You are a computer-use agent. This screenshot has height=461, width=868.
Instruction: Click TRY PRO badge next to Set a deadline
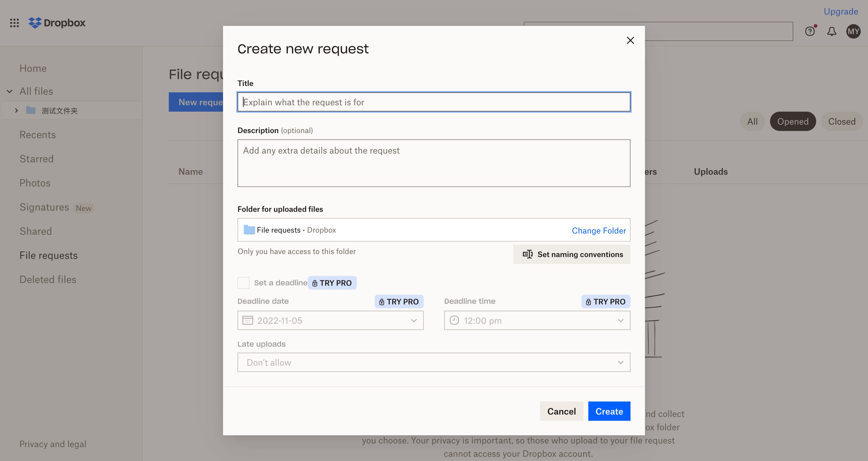click(332, 283)
